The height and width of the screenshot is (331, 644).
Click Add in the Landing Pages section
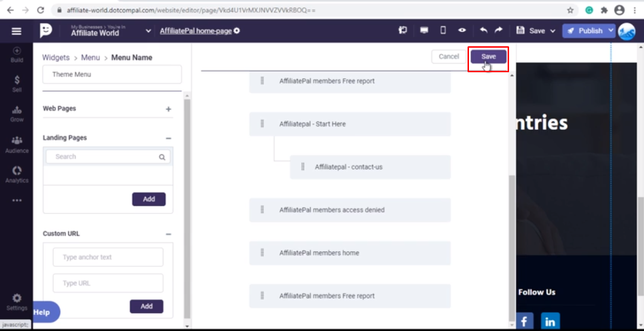pyautogui.click(x=149, y=199)
